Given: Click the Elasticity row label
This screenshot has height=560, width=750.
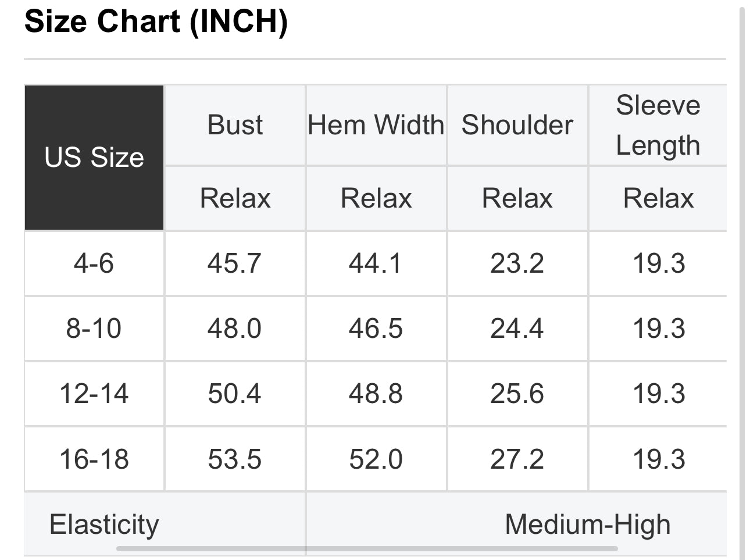Looking at the screenshot, I should tap(104, 524).
